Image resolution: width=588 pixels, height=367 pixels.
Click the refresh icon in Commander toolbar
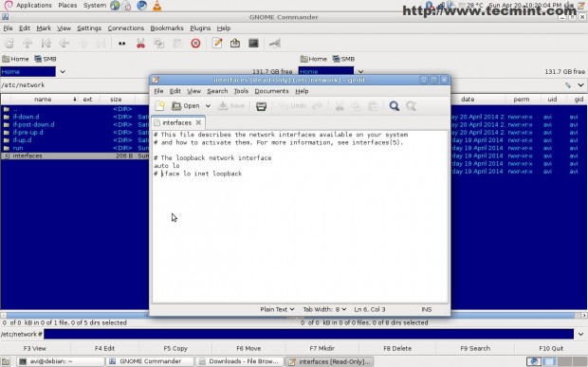click(9, 44)
